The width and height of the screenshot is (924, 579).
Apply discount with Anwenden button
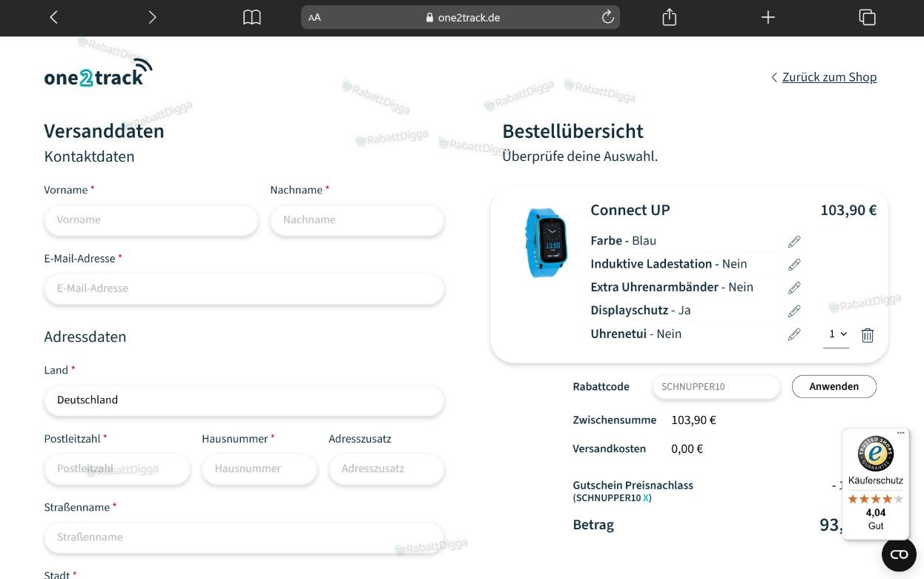834,386
